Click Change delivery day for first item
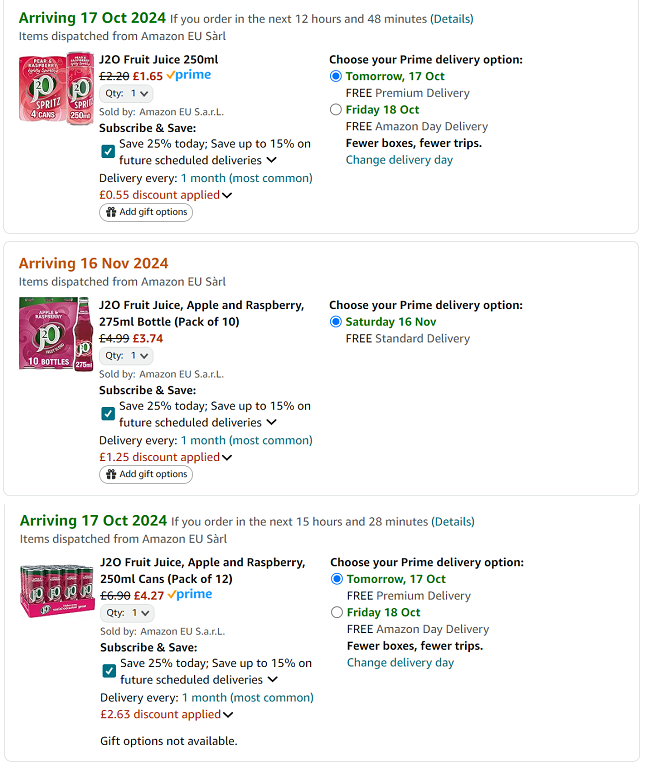The height and width of the screenshot is (775, 650). click(399, 160)
